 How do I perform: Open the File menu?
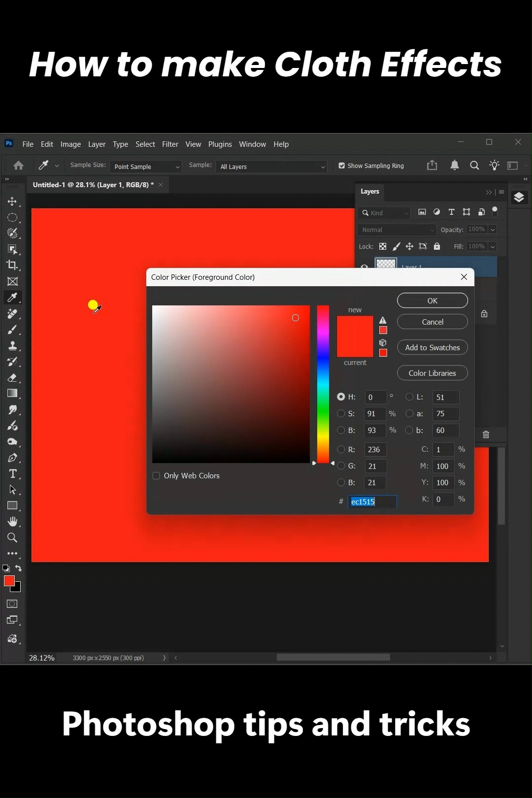28,144
